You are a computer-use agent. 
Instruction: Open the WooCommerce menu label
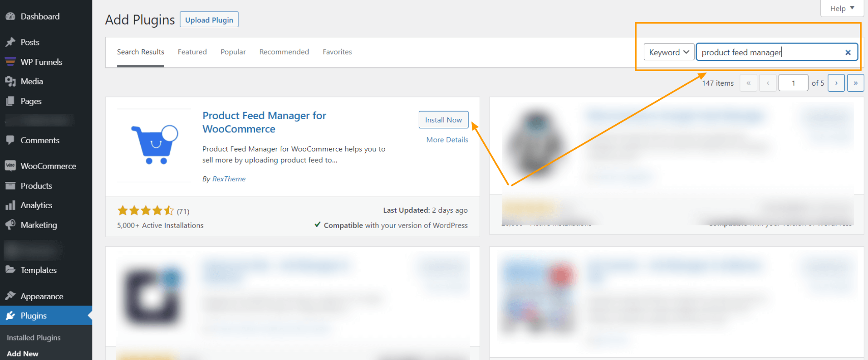click(x=48, y=166)
